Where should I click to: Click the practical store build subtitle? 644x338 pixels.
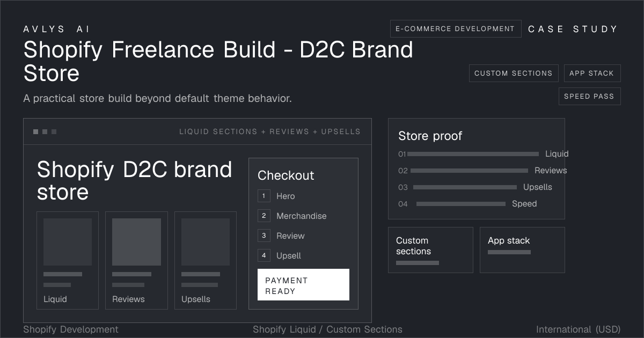click(x=158, y=99)
